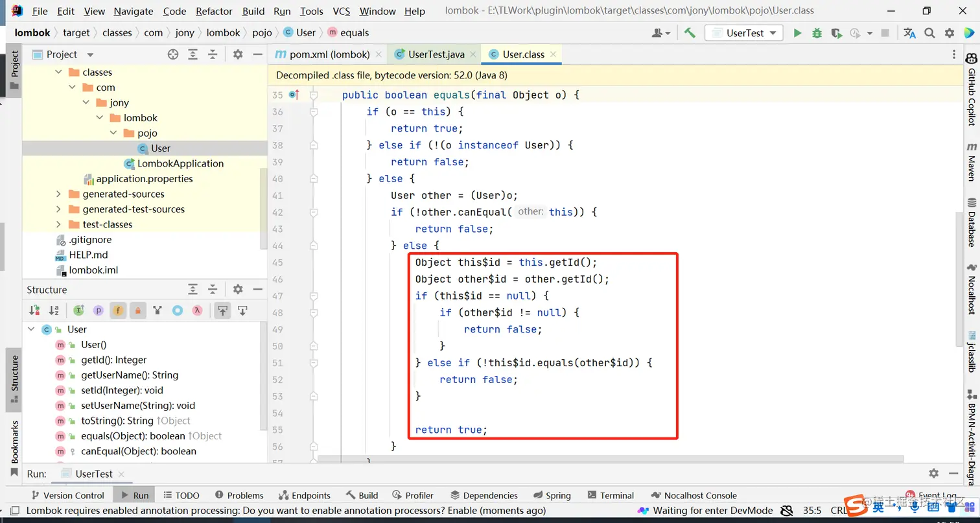Switch to the UserTest.java tab
The width and height of the screenshot is (980, 523).
pyautogui.click(x=436, y=54)
